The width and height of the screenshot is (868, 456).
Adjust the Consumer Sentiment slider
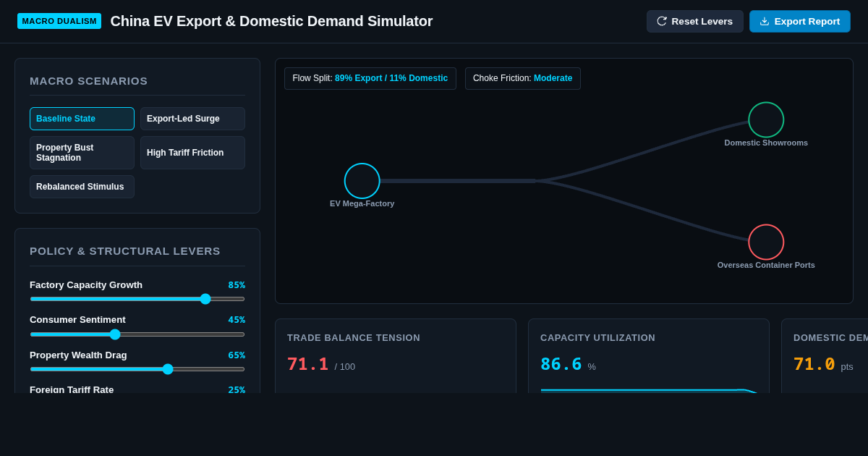point(137,334)
